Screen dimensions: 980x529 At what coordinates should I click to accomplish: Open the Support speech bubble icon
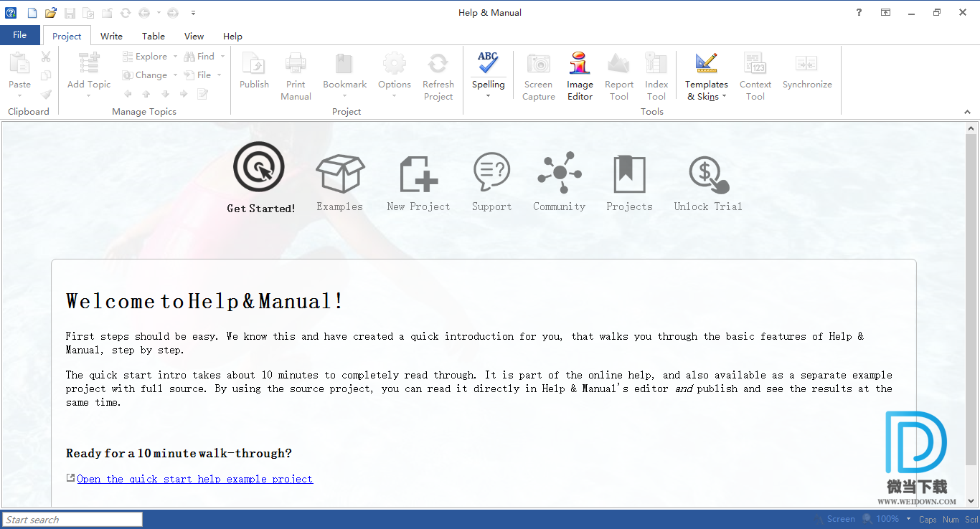click(x=491, y=173)
